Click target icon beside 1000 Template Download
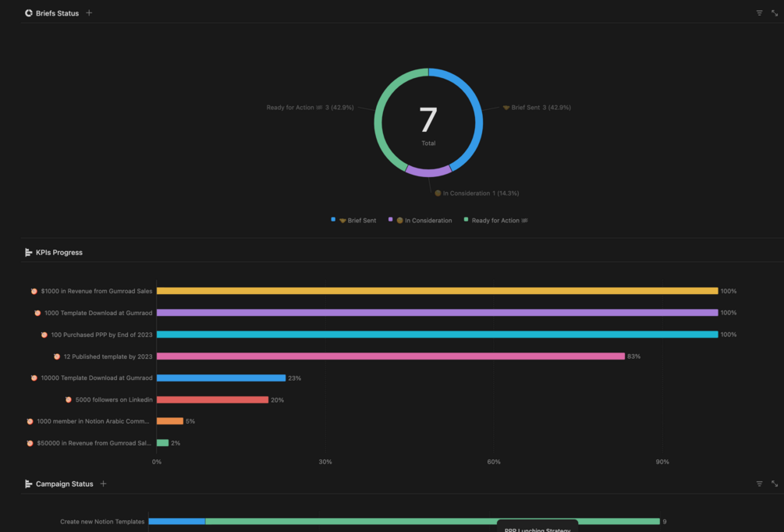 click(37, 313)
